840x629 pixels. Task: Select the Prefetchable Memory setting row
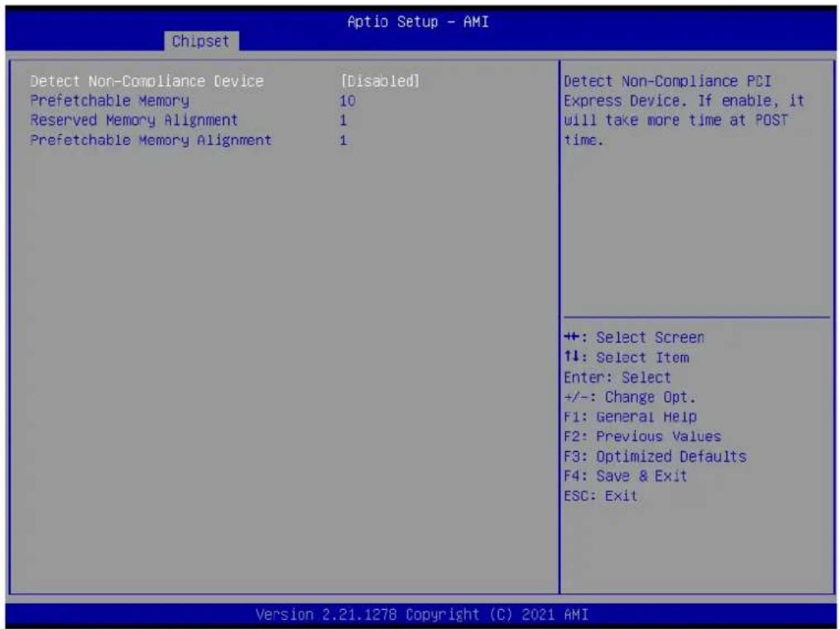click(x=193, y=101)
